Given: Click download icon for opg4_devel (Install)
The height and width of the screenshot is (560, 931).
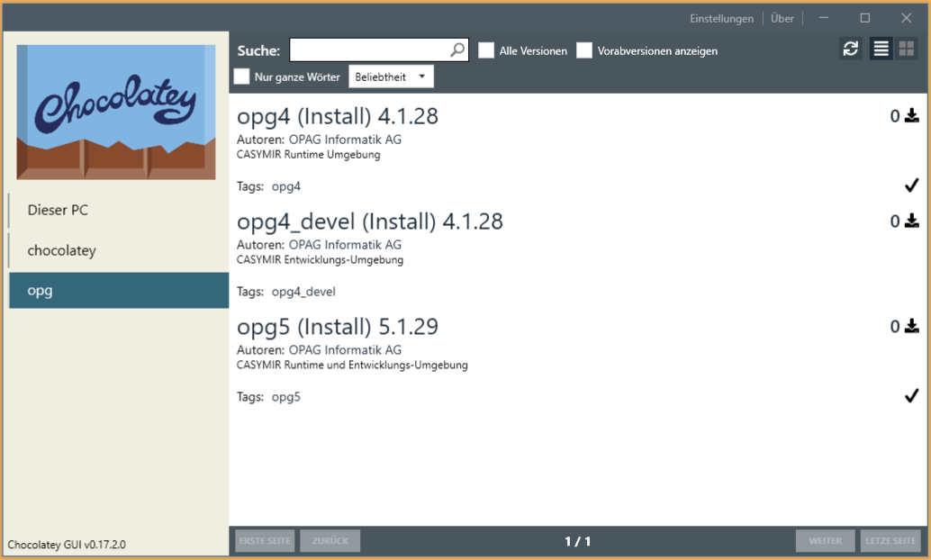Looking at the screenshot, I should (x=911, y=221).
